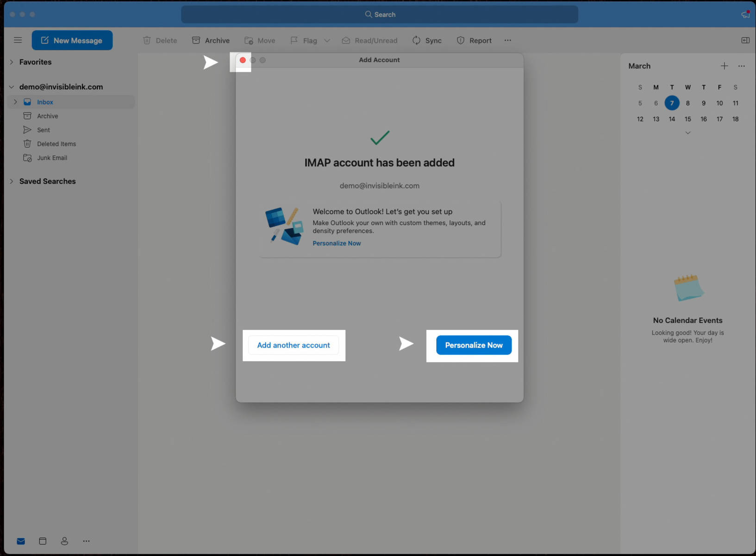Select the Inbox folder

(x=71, y=102)
